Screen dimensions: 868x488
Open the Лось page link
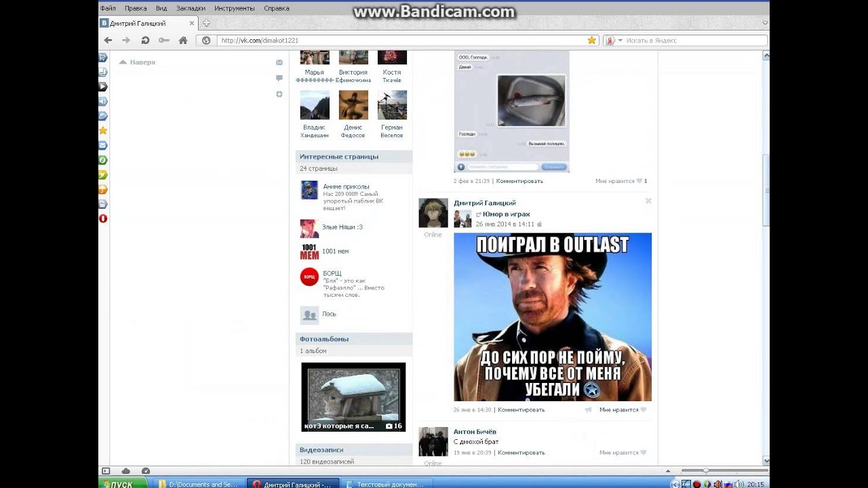(329, 314)
